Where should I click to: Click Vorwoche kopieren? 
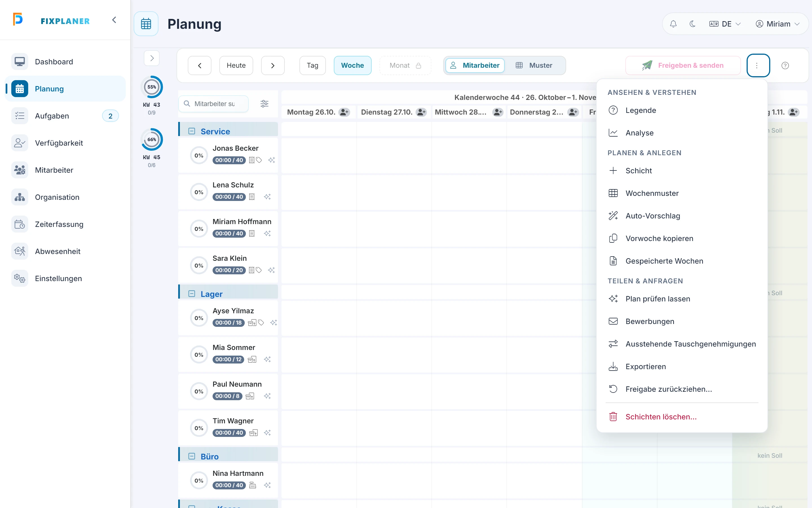click(x=682, y=238)
